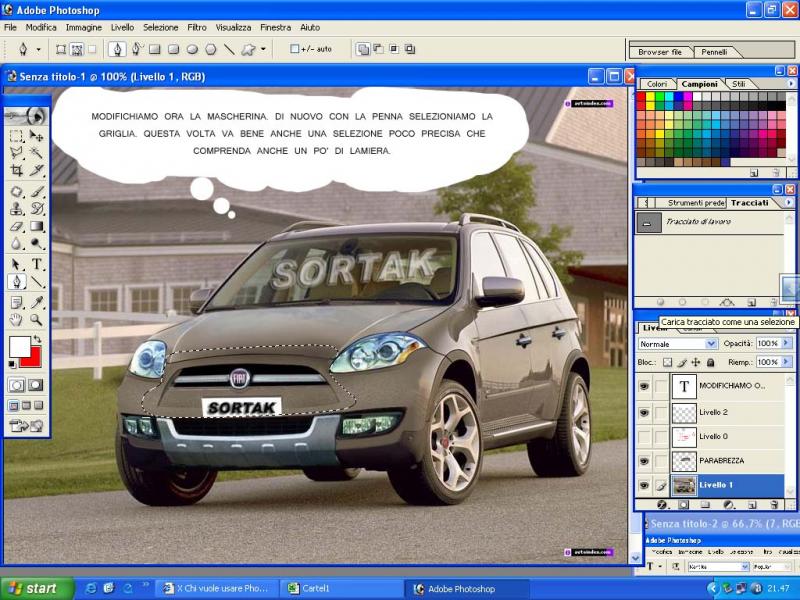Click the white foreground color swatch

pyautogui.click(x=20, y=347)
